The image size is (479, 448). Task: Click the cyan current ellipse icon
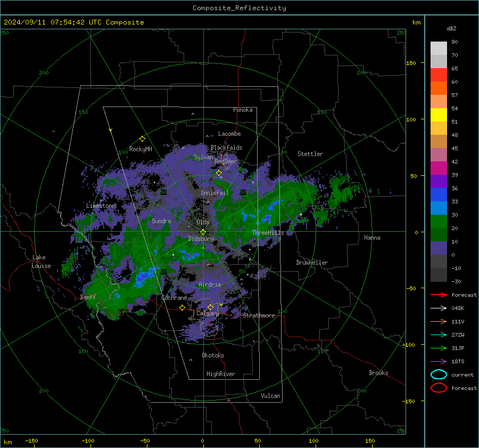[x=439, y=374]
